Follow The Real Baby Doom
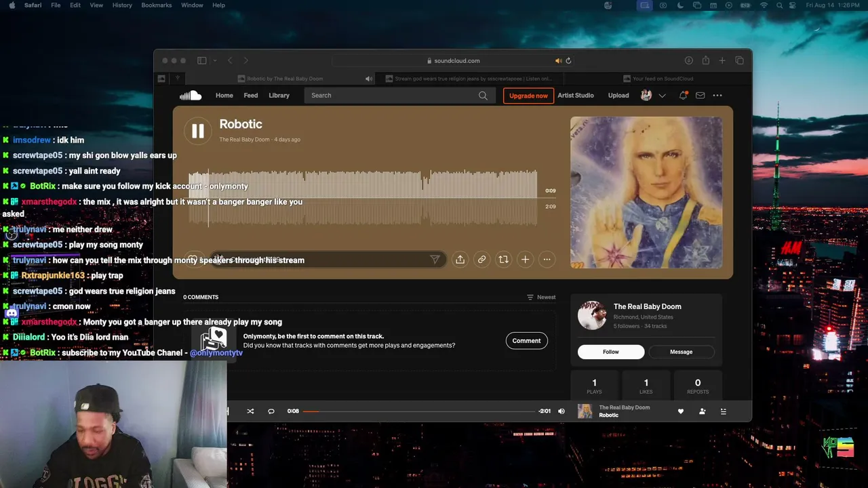This screenshot has height=488, width=868. click(610, 352)
